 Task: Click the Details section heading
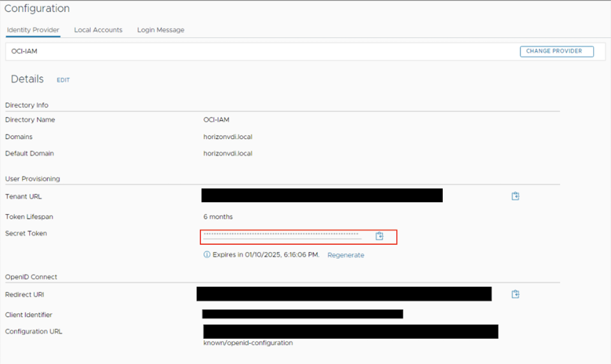tap(27, 79)
